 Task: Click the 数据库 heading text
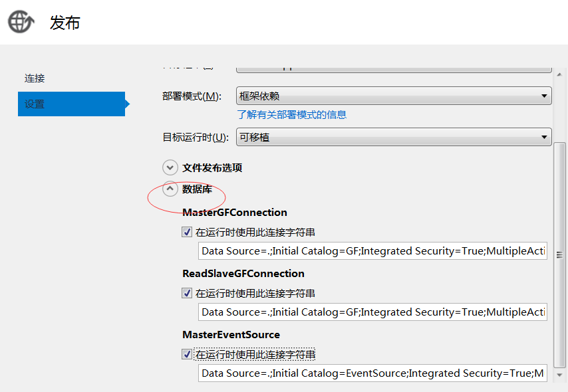point(197,189)
